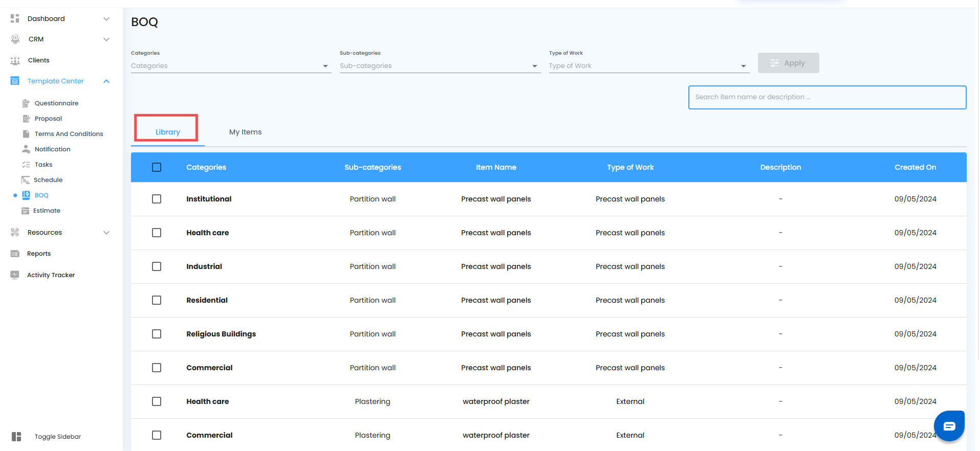Click the Template Center icon

(15, 81)
